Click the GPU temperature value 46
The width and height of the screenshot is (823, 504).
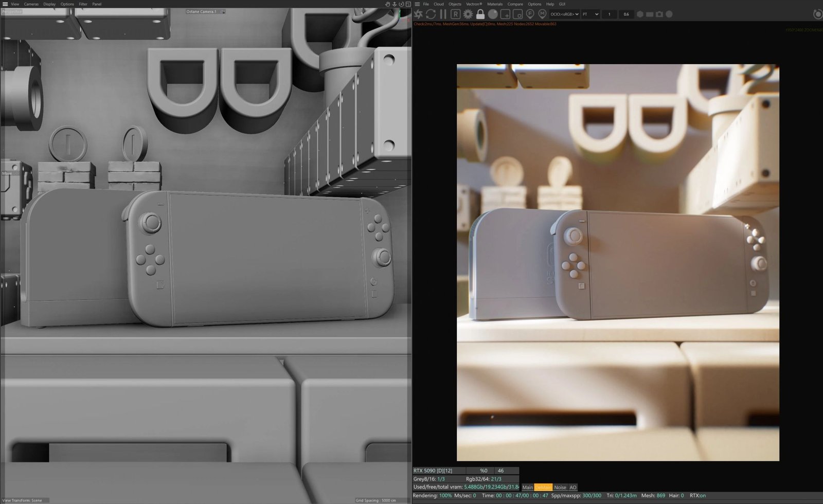tap(500, 471)
